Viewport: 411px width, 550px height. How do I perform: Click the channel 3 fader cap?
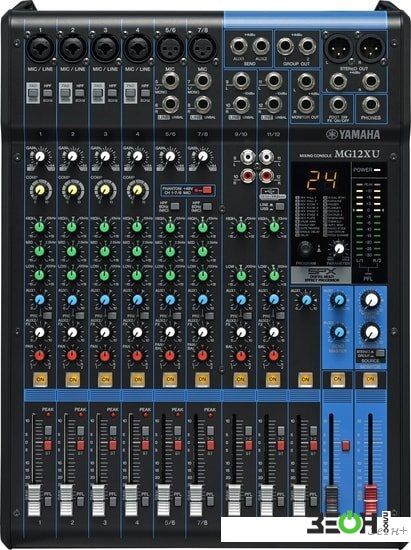[98, 501]
